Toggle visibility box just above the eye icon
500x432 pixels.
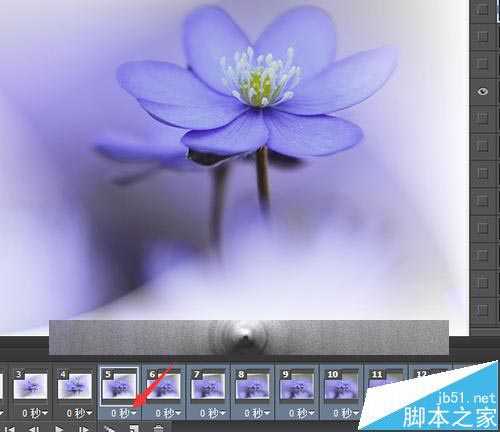[482, 63]
